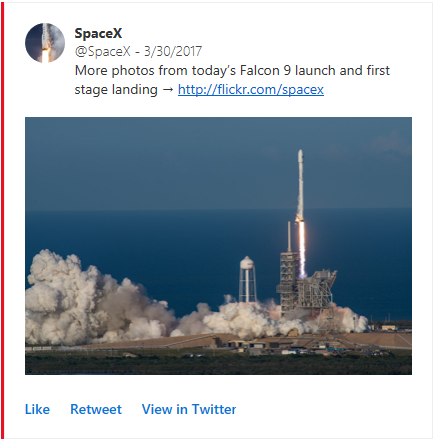Click the 3/30/2017 tweet date
438x444 pixels.
click(173, 51)
